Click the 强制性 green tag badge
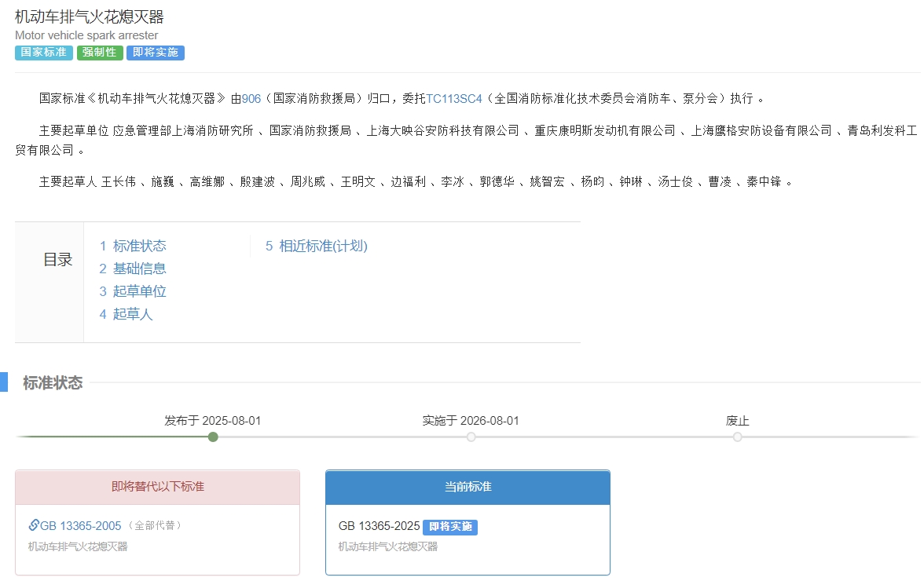 pos(100,53)
